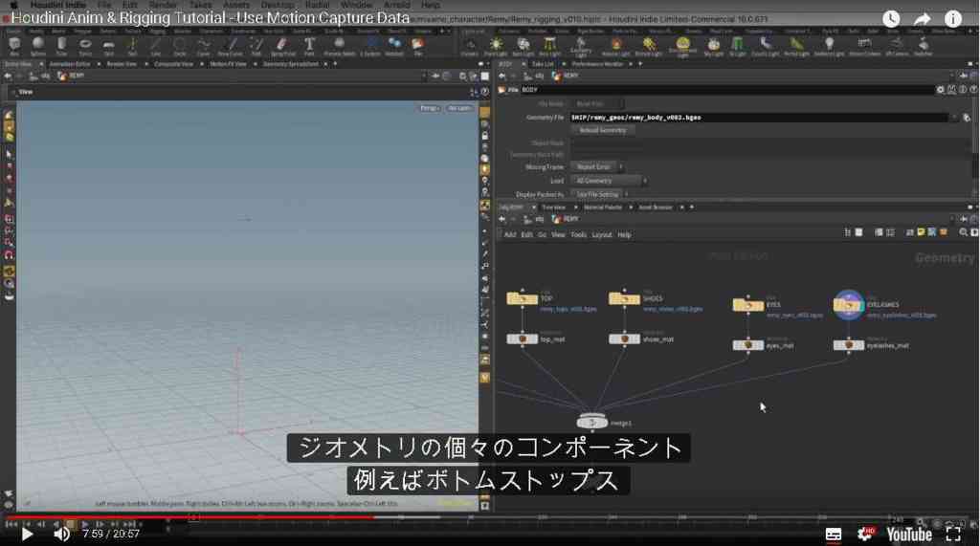Switch to Render View tab
This screenshot has height=546, width=980.
point(122,64)
